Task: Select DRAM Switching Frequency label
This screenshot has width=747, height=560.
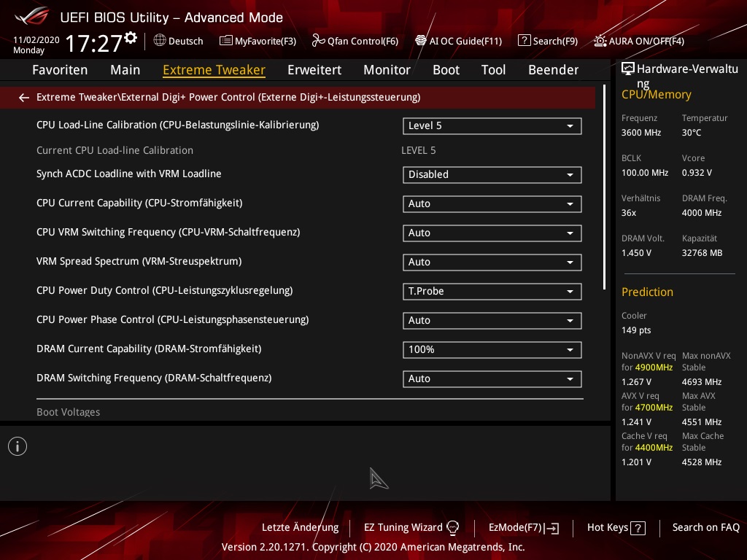Action: click(x=154, y=378)
